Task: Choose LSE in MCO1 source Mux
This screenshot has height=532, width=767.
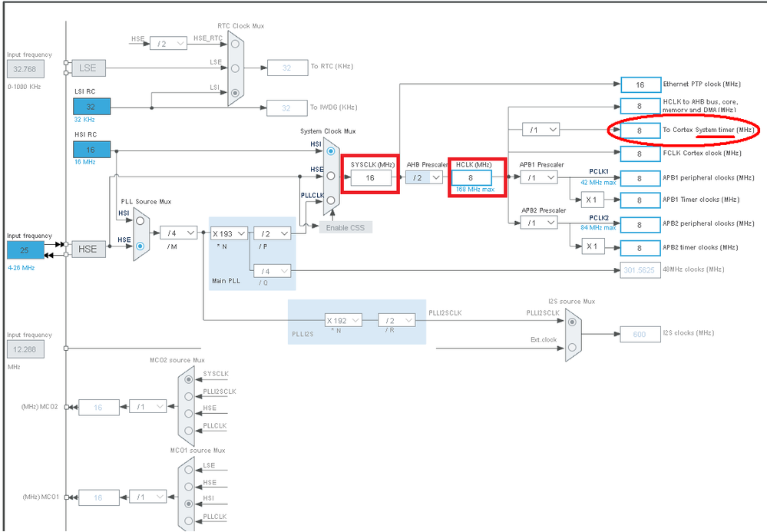Action: pos(189,469)
